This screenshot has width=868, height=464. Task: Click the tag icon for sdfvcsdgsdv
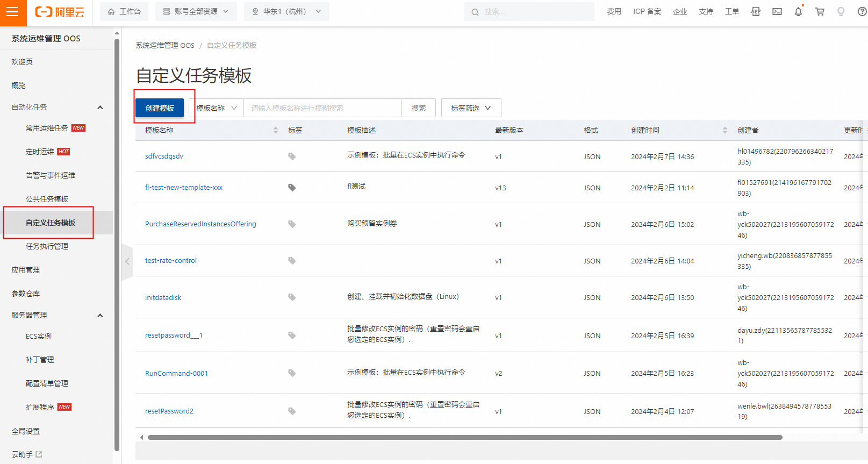(x=292, y=156)
